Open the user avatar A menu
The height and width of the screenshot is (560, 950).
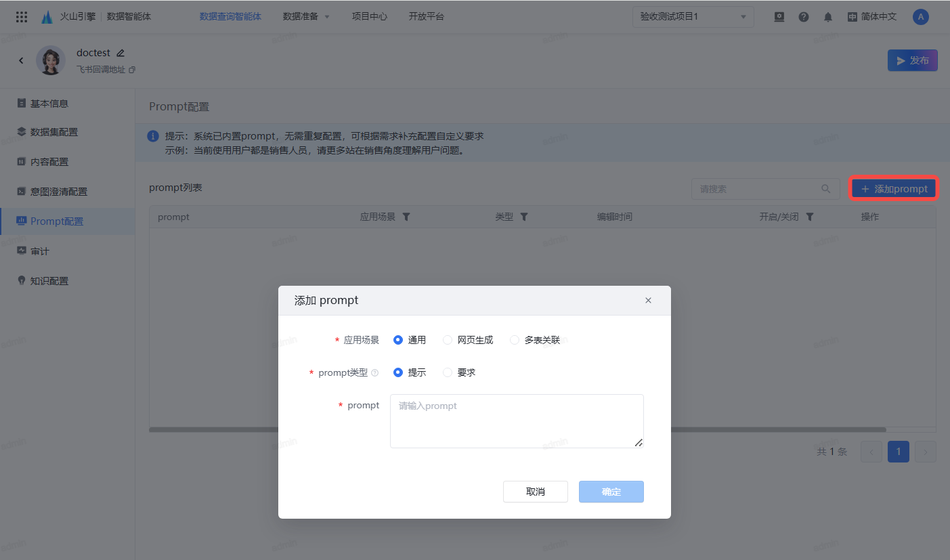pos(921,17)
